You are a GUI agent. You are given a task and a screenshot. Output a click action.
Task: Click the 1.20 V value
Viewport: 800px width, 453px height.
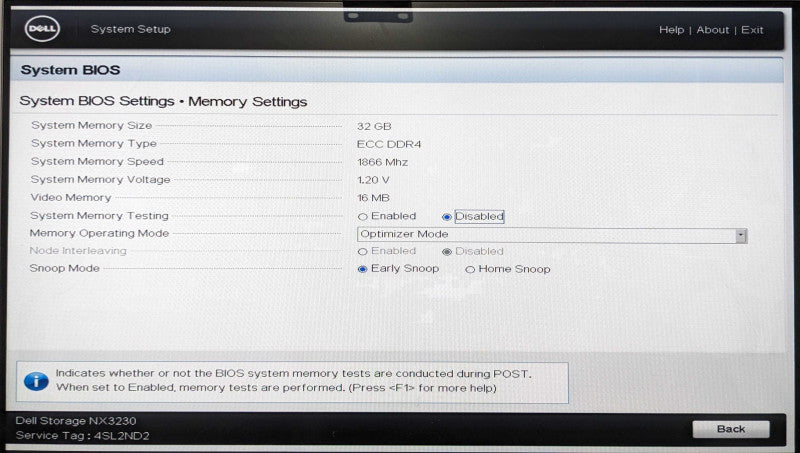point(373,180)
